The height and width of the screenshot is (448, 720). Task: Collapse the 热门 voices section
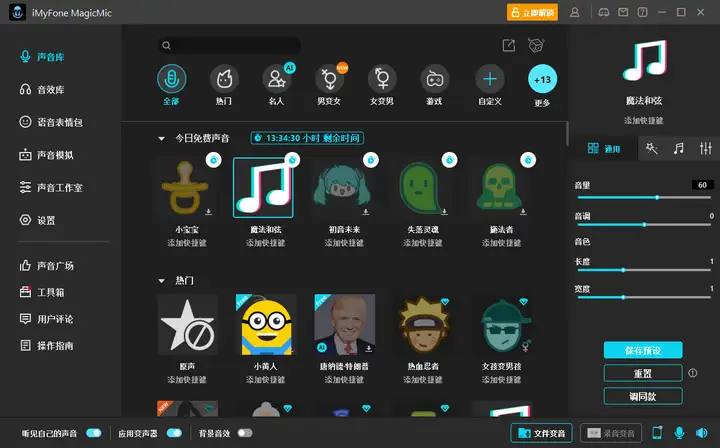pyautogui.click(x=161, y=280)
